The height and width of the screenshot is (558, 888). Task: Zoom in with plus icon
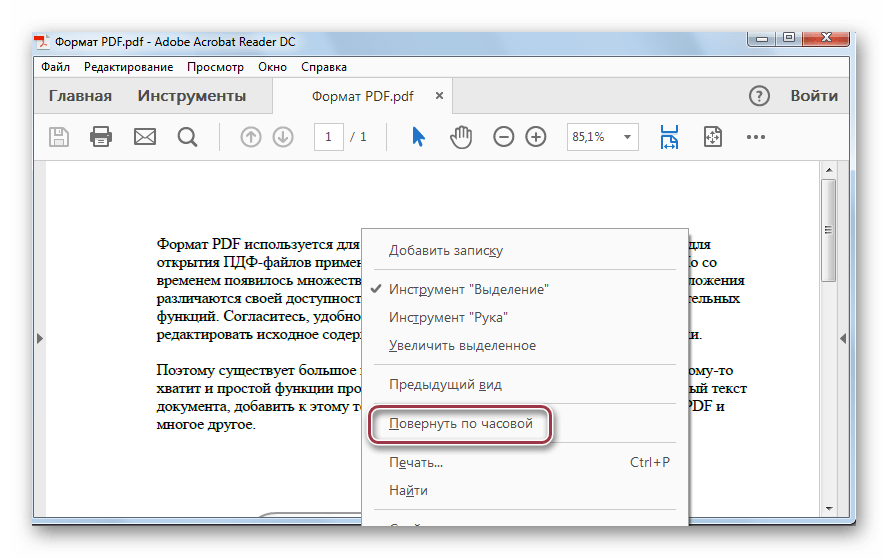536,137
